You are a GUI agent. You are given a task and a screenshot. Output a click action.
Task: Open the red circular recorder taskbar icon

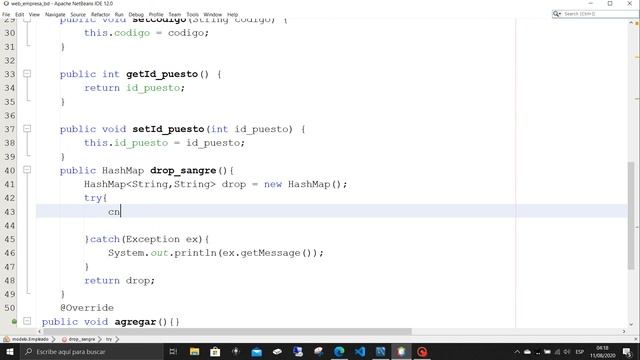(422, 351)
